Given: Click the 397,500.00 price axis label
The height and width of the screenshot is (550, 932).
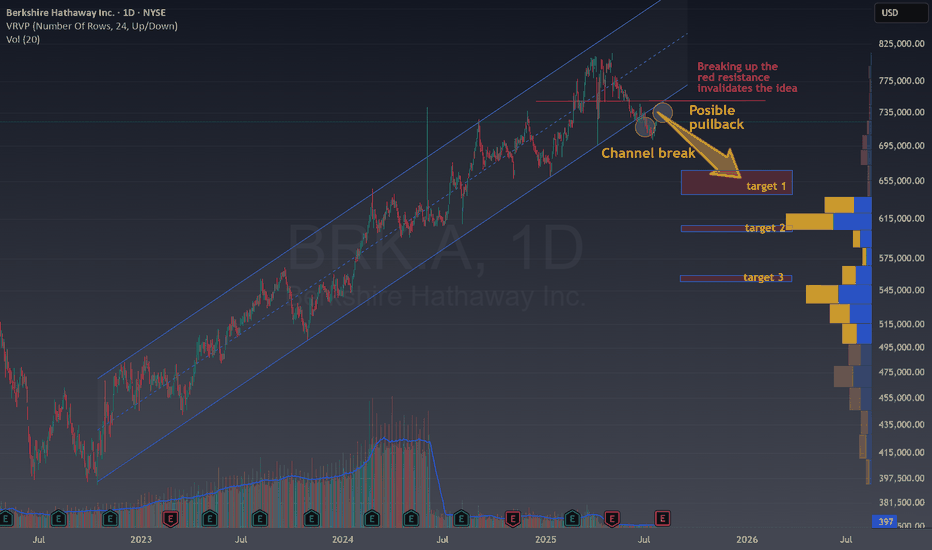Looking at the screenshot, I should 902,477.
